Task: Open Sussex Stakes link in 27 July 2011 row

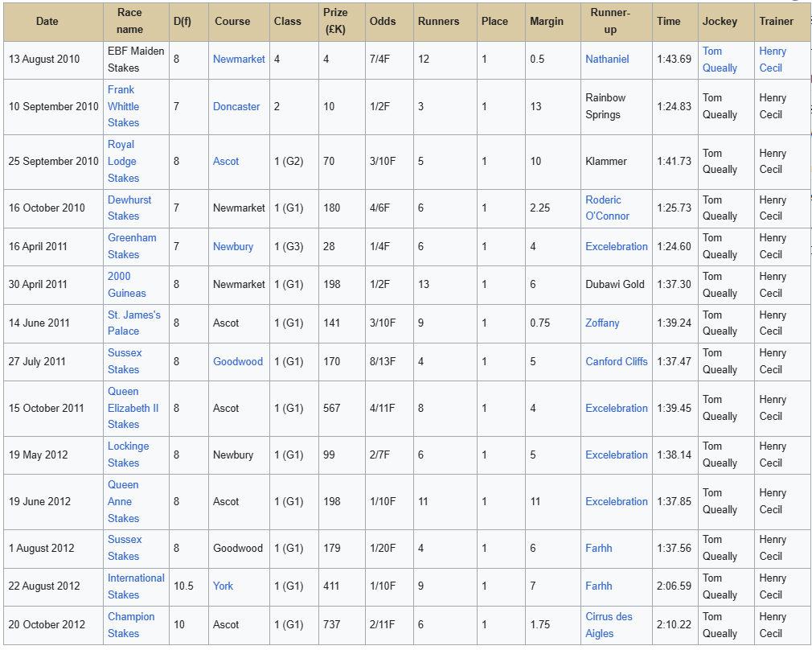Action: click(125, 361)
